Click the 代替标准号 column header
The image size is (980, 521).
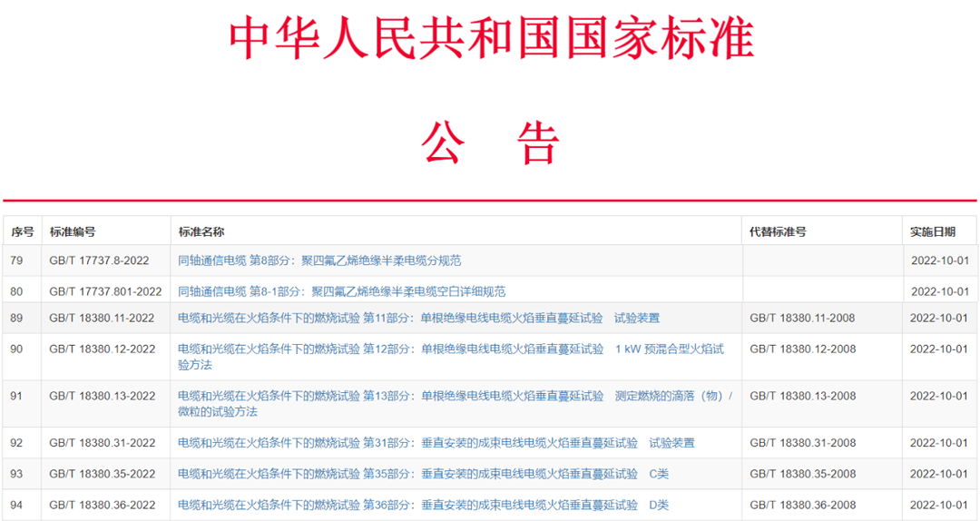click(778, 232)
